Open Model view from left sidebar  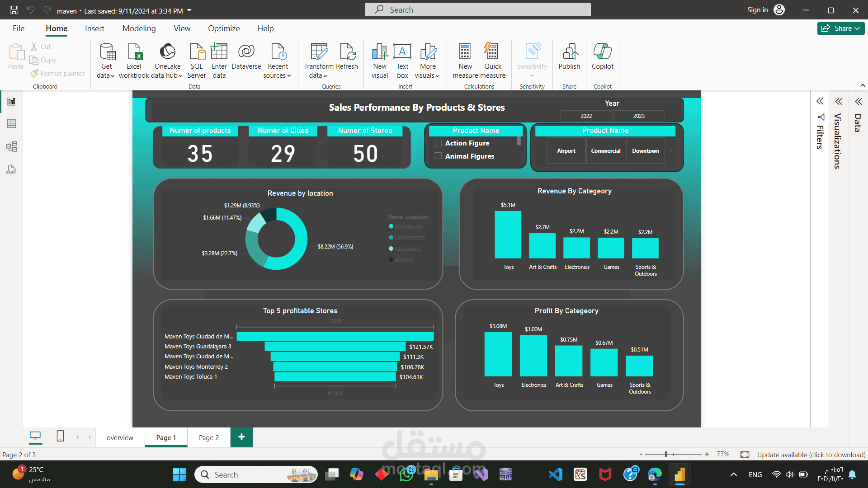12,146
